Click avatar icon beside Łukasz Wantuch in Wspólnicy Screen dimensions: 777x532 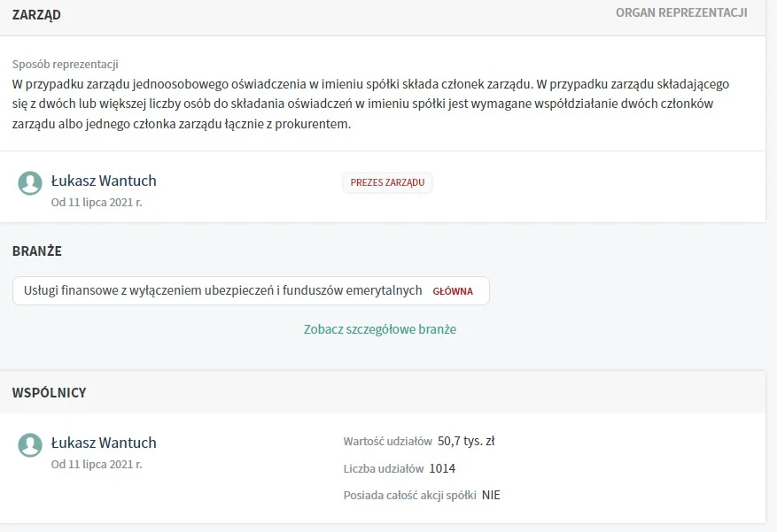click(30, 445)
